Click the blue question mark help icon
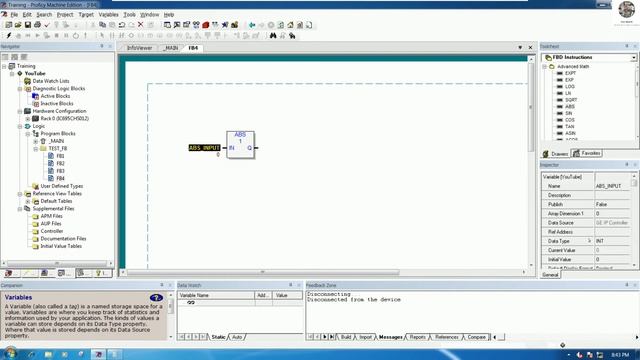 click(x=156, y=298)
